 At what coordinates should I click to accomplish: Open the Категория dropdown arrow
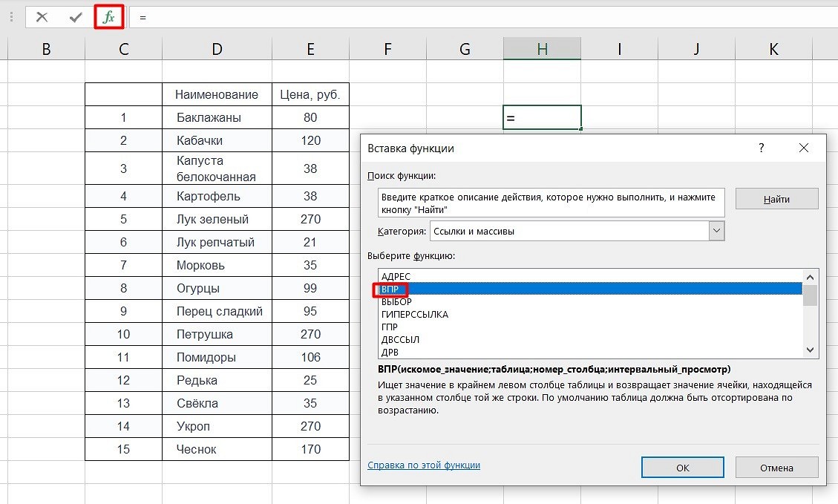(x=717, y=231)
